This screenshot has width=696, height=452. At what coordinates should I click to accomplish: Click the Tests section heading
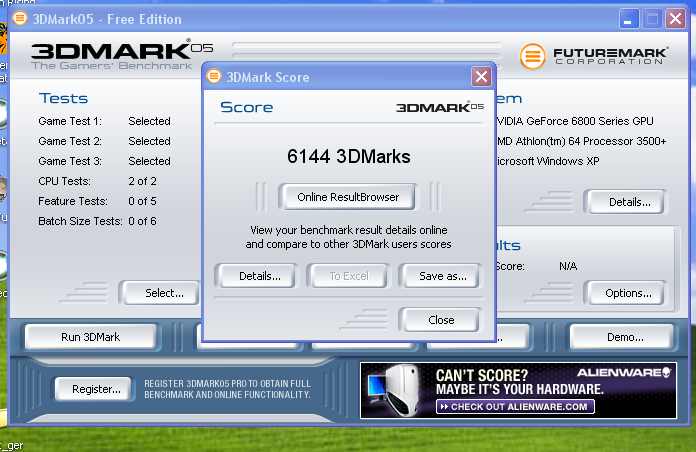[x=63, y=98]
